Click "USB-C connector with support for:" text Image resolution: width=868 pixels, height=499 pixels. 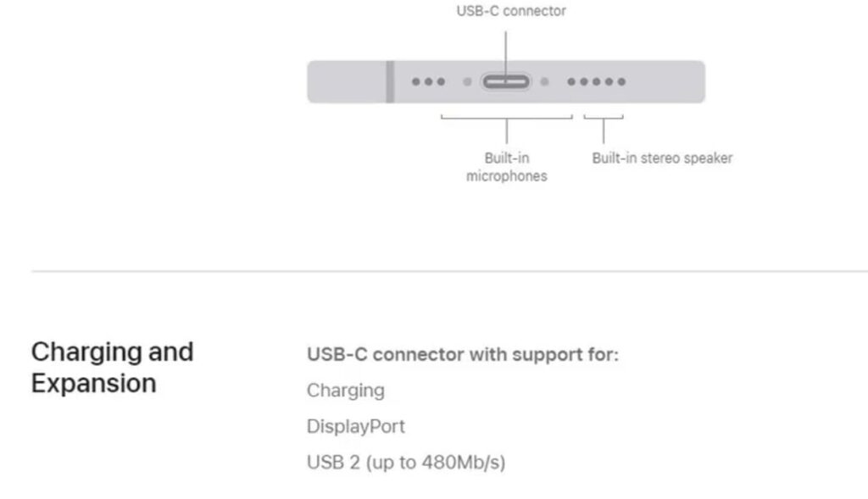tap(463, 354)
